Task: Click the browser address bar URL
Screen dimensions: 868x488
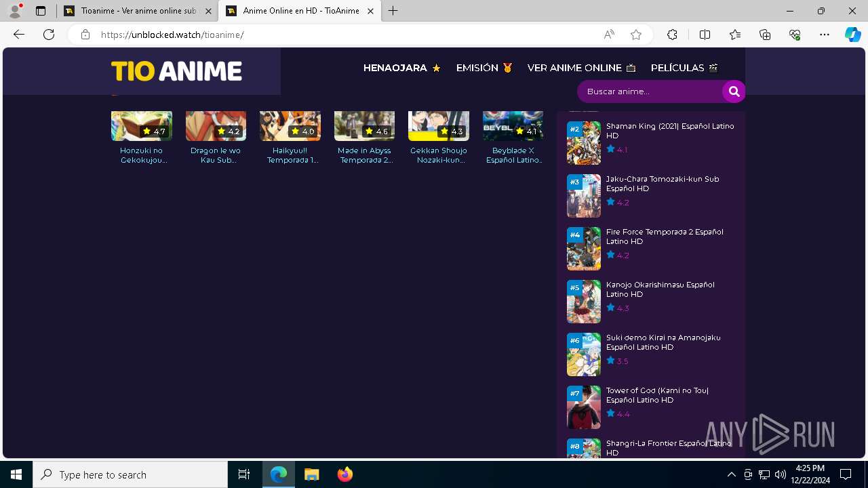Action: coord(172,35)
